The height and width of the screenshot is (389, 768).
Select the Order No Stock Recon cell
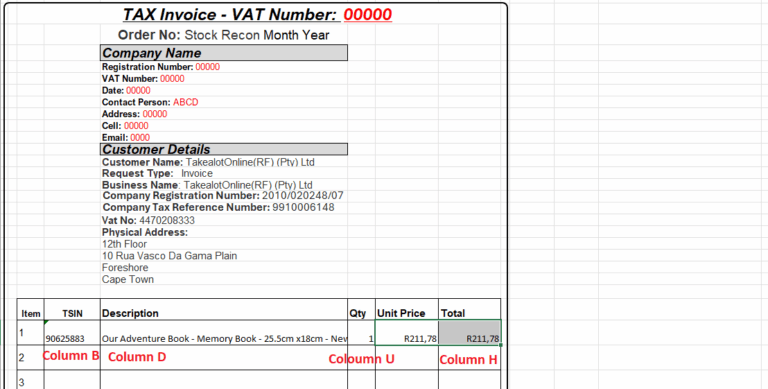(223, 35)
